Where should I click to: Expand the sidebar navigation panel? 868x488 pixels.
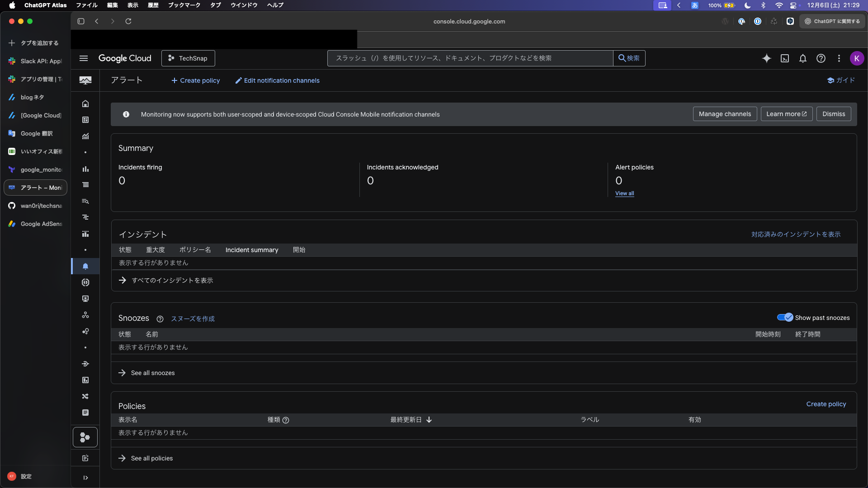pyautogui.click(x=85, y=478)
